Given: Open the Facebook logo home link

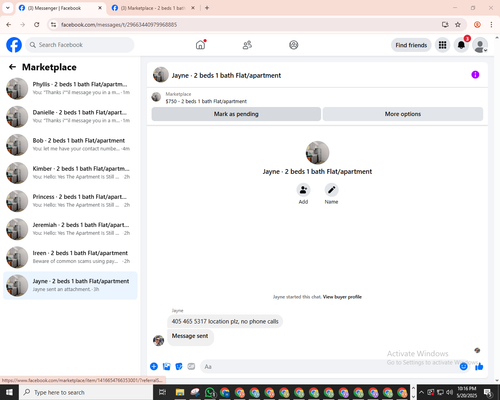Looking at the screenshot, I should (14, 45).
